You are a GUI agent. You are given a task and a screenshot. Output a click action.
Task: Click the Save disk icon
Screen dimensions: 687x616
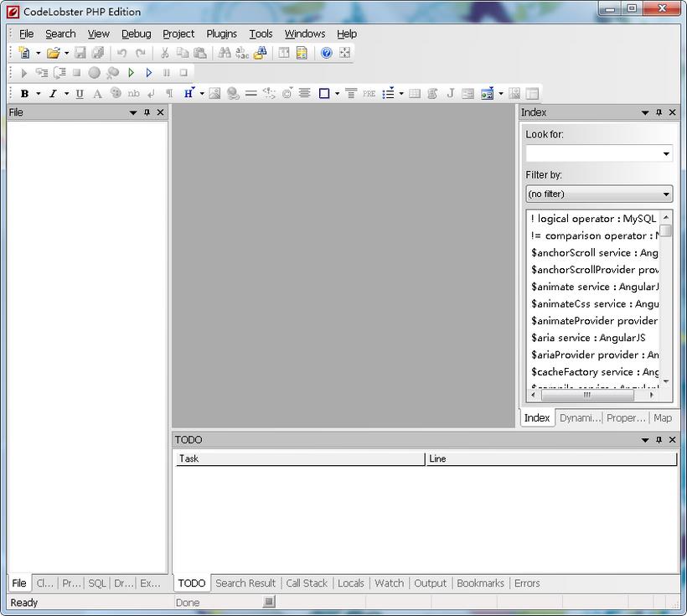click(80, 53)
